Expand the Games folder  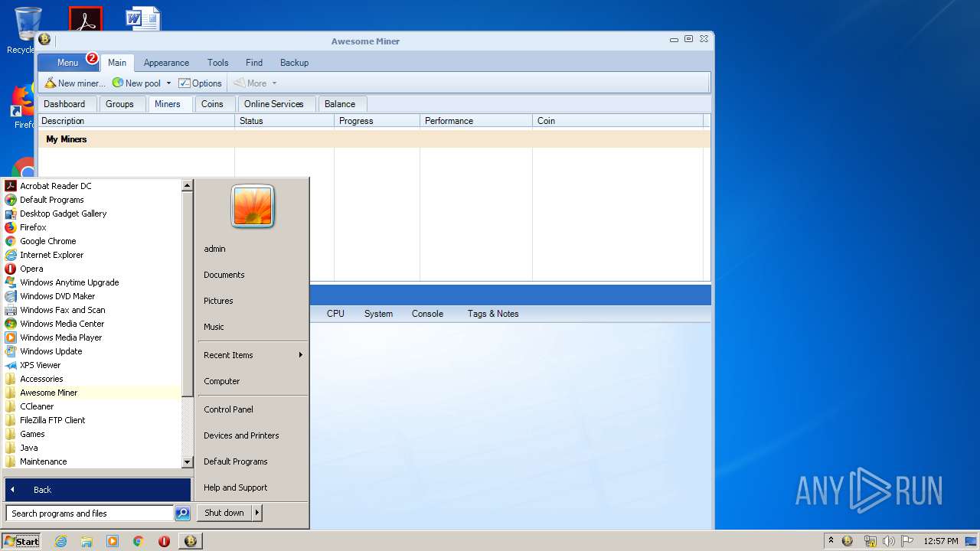[92, 434]
